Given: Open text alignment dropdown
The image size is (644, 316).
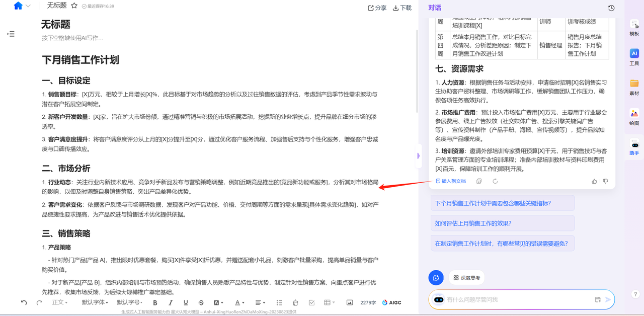Looking at the screenshot, I should (260, 302).
